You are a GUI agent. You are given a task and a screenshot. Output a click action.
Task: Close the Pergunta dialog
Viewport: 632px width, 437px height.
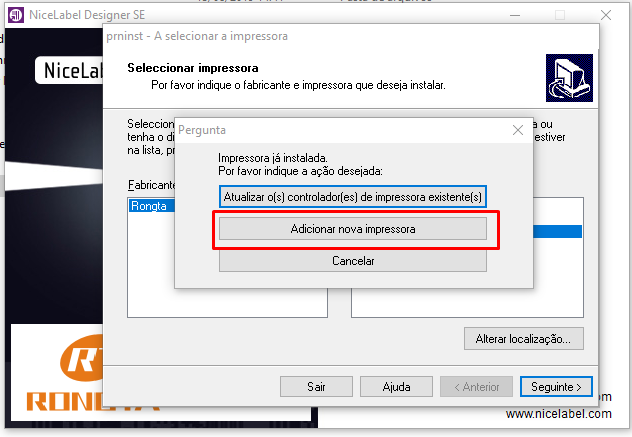coord(518,130)
